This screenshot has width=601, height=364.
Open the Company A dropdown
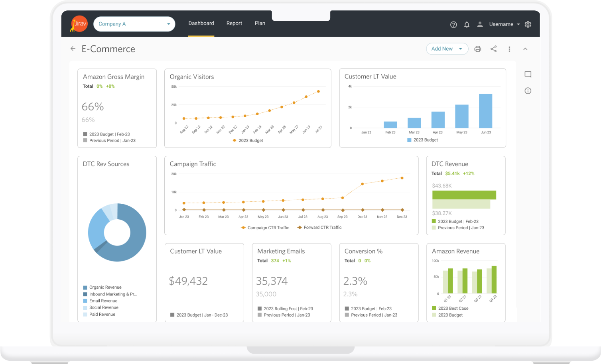pyautogui.click(x=134, y=24)
